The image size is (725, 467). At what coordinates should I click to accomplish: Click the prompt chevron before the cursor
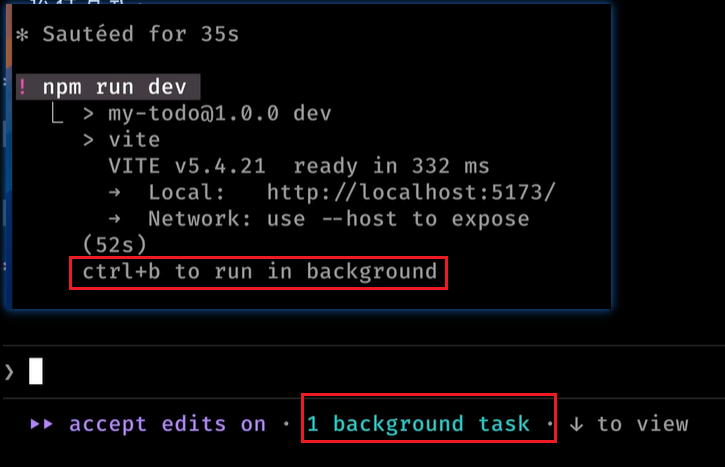10,372
